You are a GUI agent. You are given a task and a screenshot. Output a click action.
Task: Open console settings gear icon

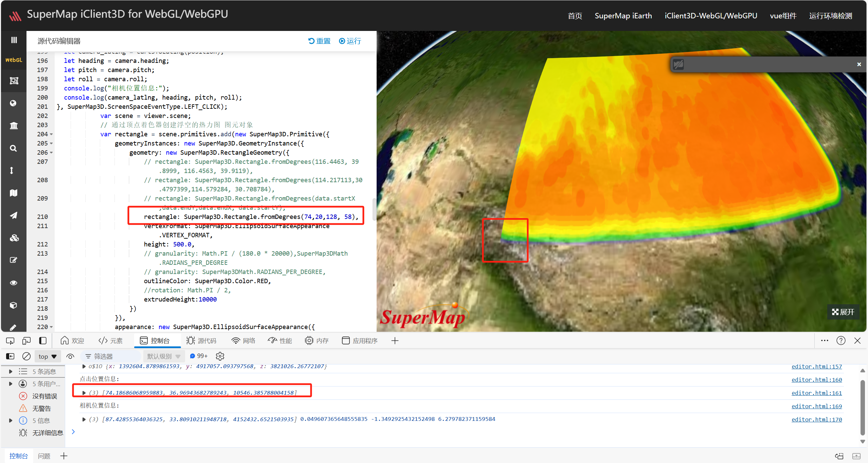(220, 356)
